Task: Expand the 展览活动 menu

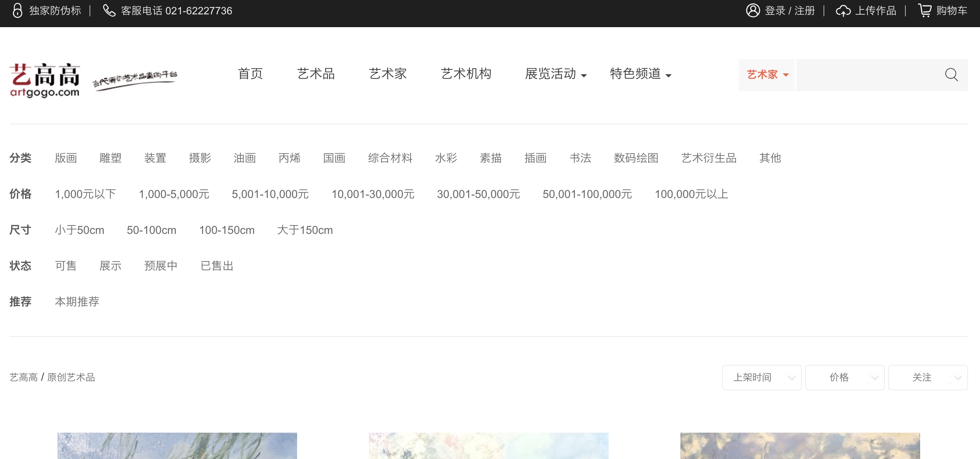Action: point(555,74)
